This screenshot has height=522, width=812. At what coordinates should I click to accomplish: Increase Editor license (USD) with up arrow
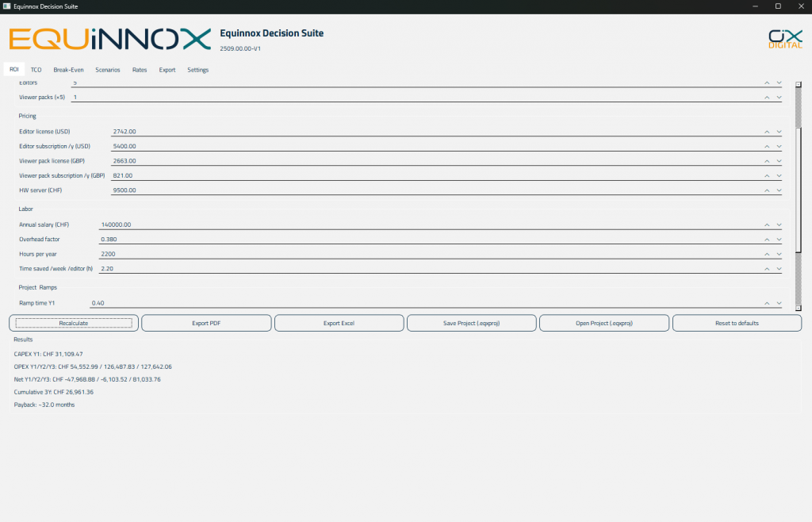point(767,132)
